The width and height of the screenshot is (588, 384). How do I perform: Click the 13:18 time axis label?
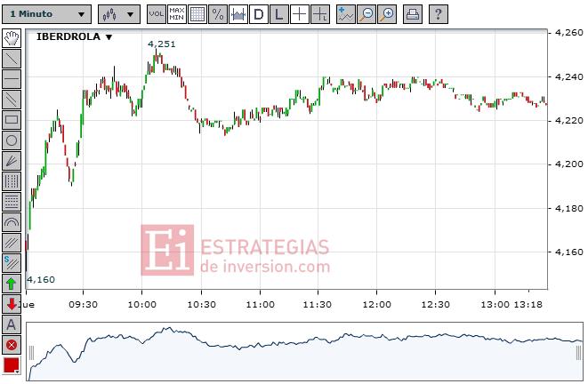(528, 305)
